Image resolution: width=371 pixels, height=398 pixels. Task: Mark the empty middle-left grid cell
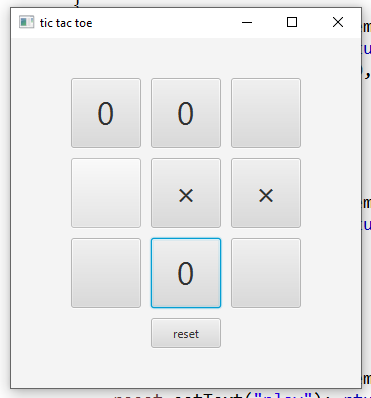pyautogui.click(x=106, y=193)
